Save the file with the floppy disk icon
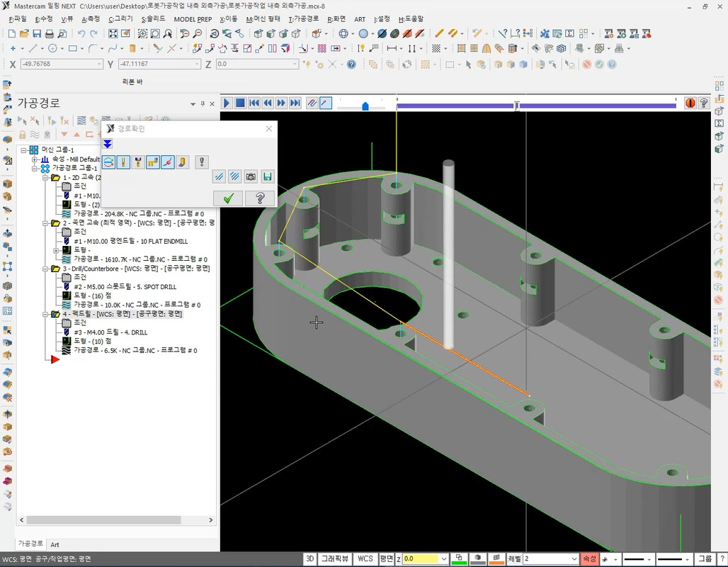Screen dimensions: 728x567 pos(37,33)
